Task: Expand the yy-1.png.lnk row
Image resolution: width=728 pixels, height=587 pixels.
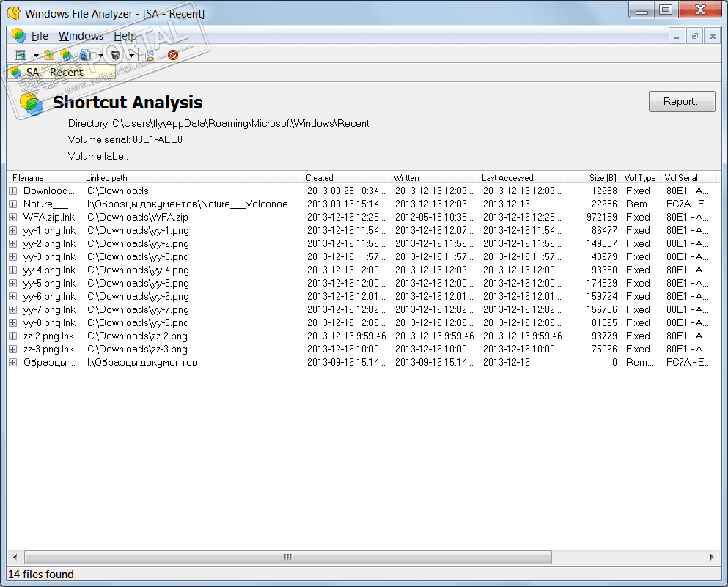Action: (x=13, y=230)
